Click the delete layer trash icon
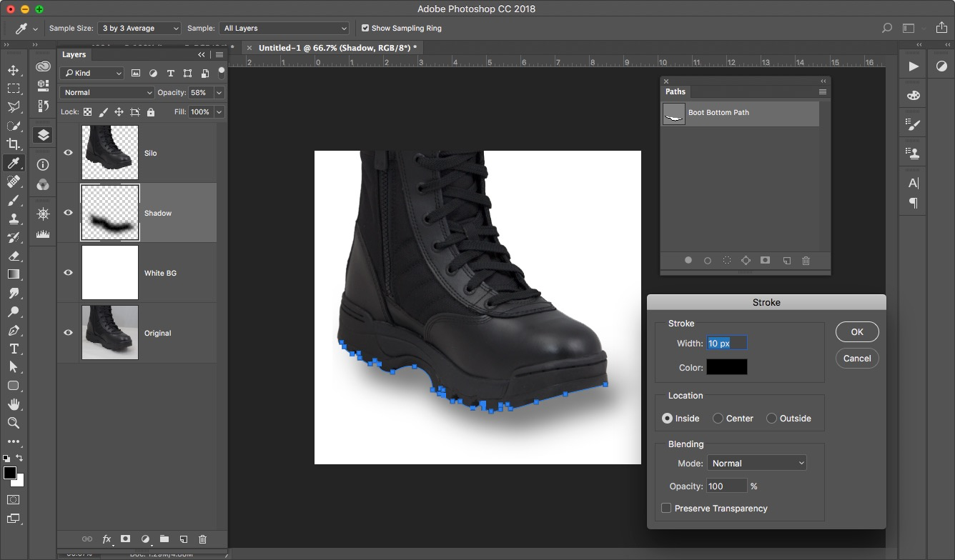Image resolution: width=955 pixels, height=560 pixels. tap(202, 539)
